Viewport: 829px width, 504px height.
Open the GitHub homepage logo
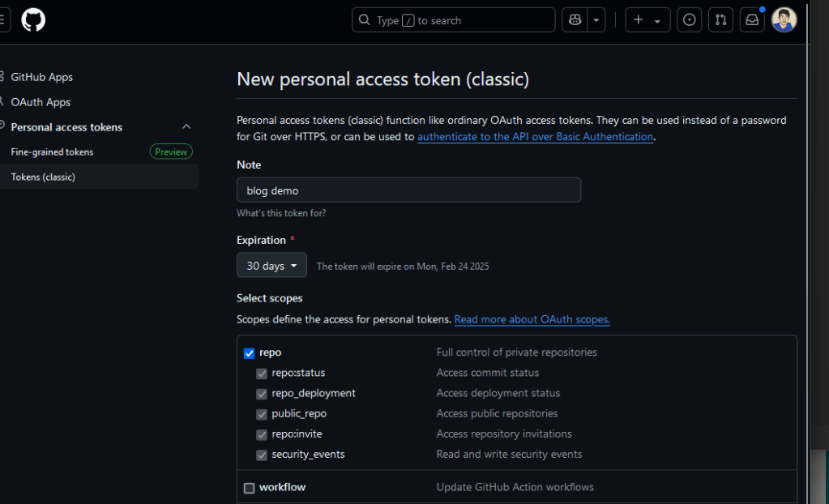pyautogui.click(x=33, y=20)
